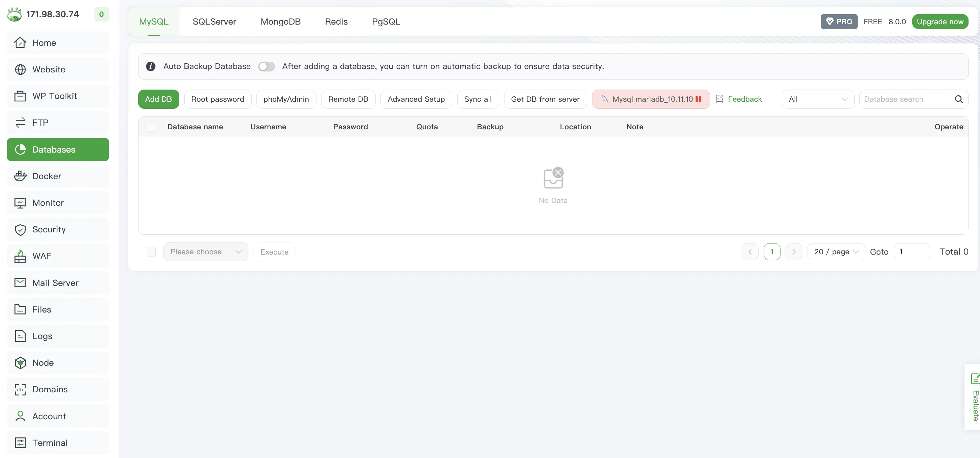
Task: Open phpMyAdmin
Action: (x=286, y=99)
